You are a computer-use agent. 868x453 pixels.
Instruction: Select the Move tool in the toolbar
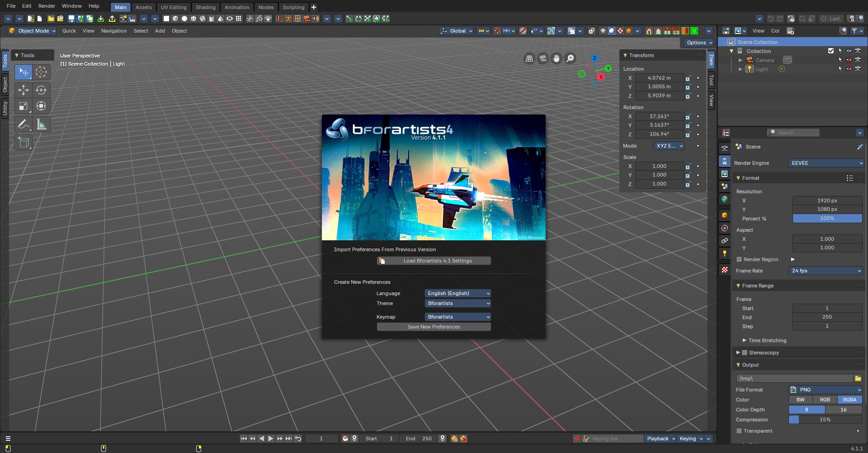click(x=23, y=91)
